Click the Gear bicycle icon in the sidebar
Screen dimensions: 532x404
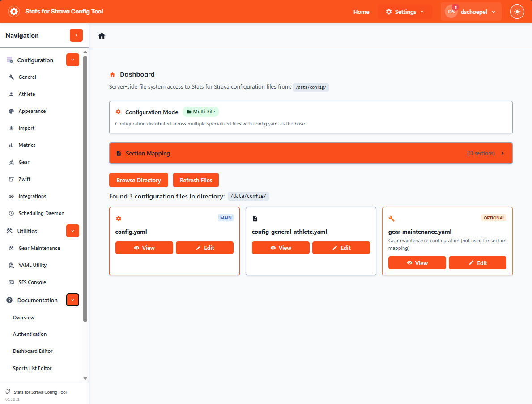pyautogui.click(x=11, y=162)
